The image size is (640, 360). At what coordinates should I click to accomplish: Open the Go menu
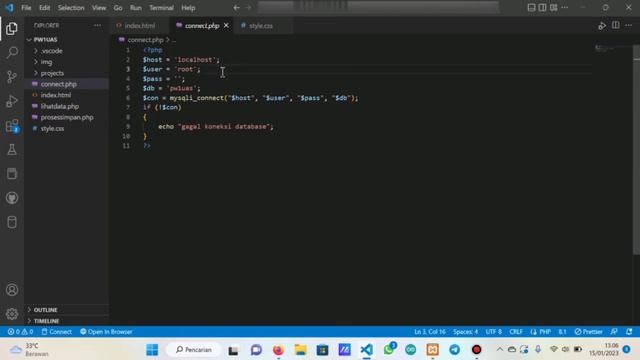pyautogui.click(x=118, y=8)
